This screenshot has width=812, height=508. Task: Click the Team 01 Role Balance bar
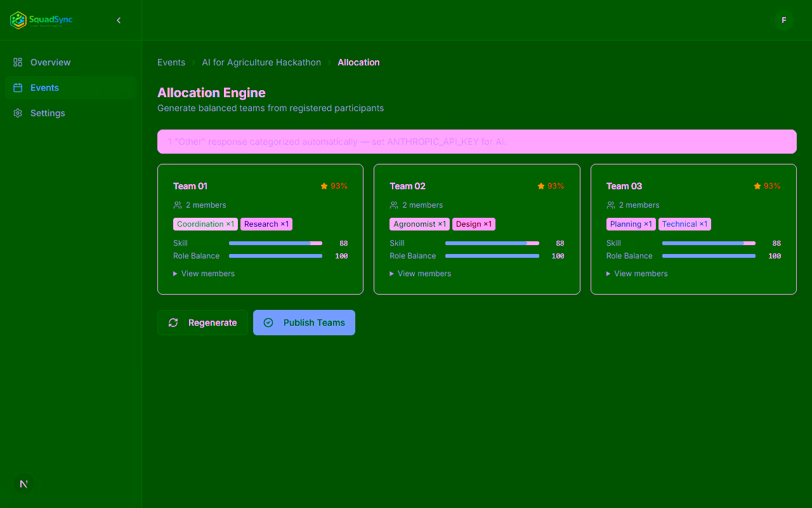pyautogui.click(x=275, y=256)
